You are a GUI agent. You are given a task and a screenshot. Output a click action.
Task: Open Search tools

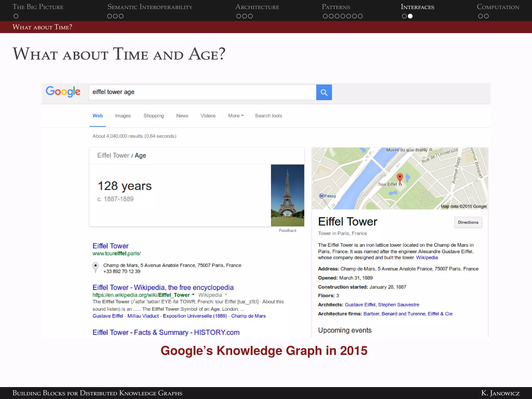click(268, 116)
